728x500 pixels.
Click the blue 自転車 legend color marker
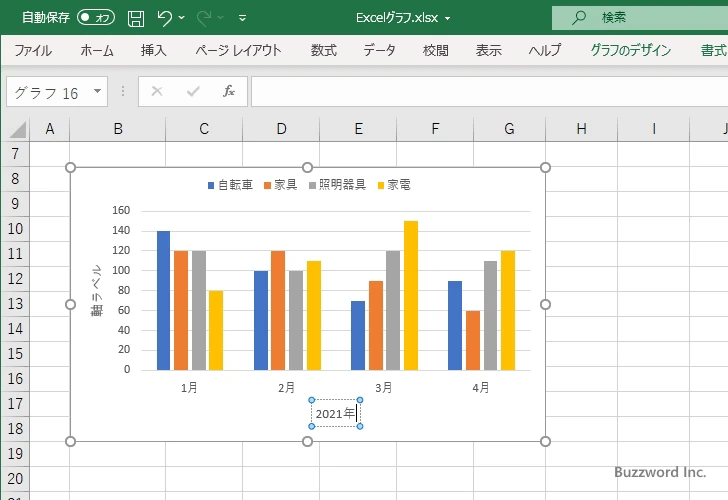click(x=211, y=186)
